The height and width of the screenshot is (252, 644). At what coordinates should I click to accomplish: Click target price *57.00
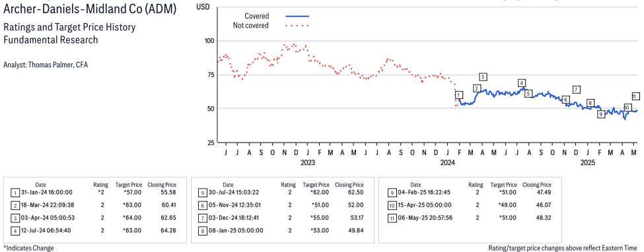point(132,192)
